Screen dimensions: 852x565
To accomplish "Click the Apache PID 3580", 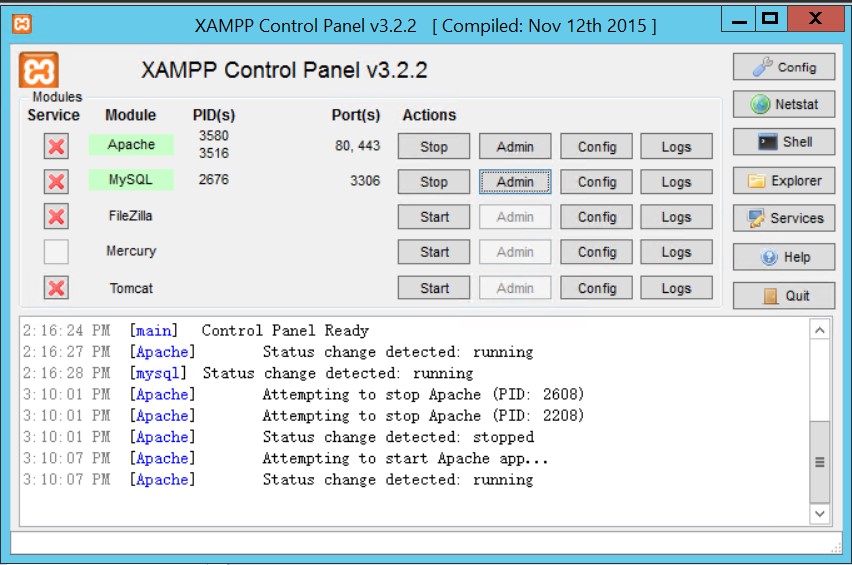I will click(214, 135).
